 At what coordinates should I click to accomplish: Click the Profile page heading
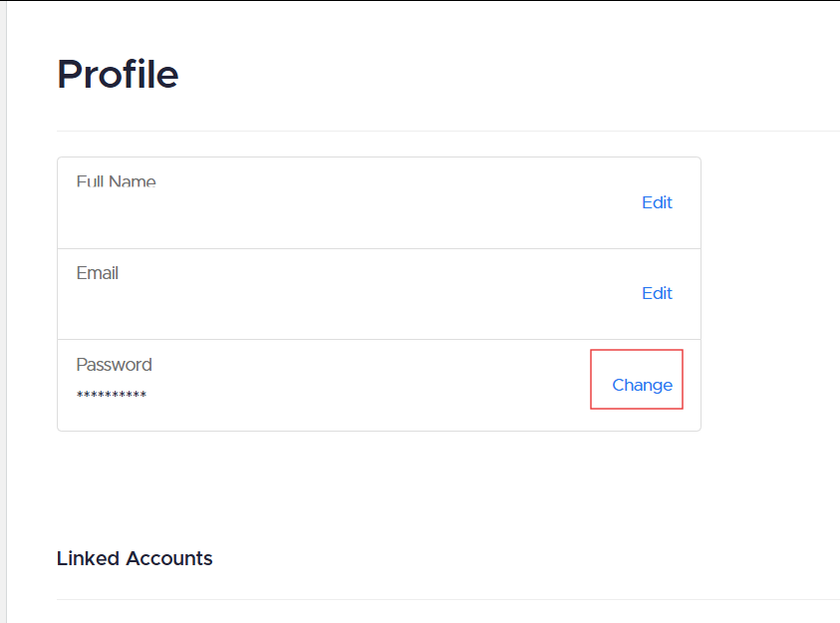(x=118, y=74)
